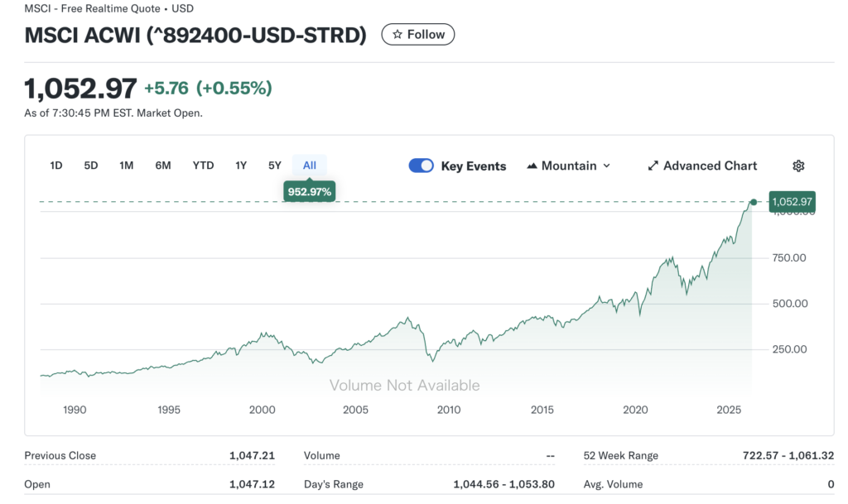Click the Previous Close value 1,047.21

(252, 455)
